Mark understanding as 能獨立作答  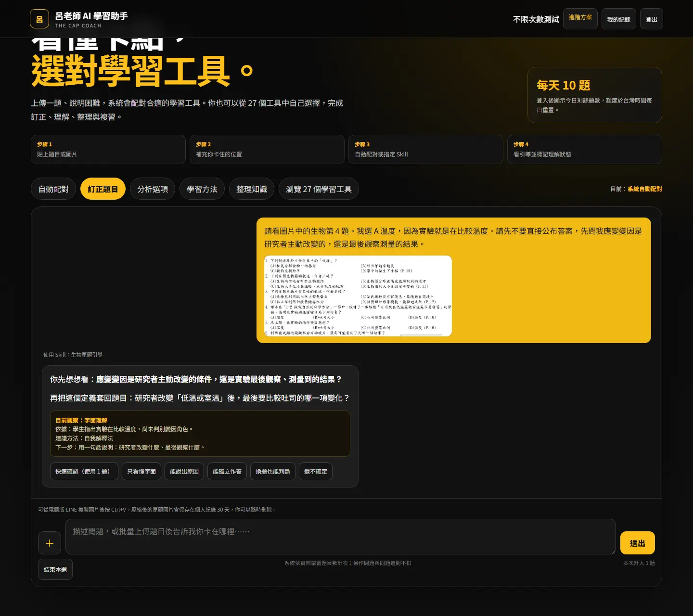[x=227, y=472]
